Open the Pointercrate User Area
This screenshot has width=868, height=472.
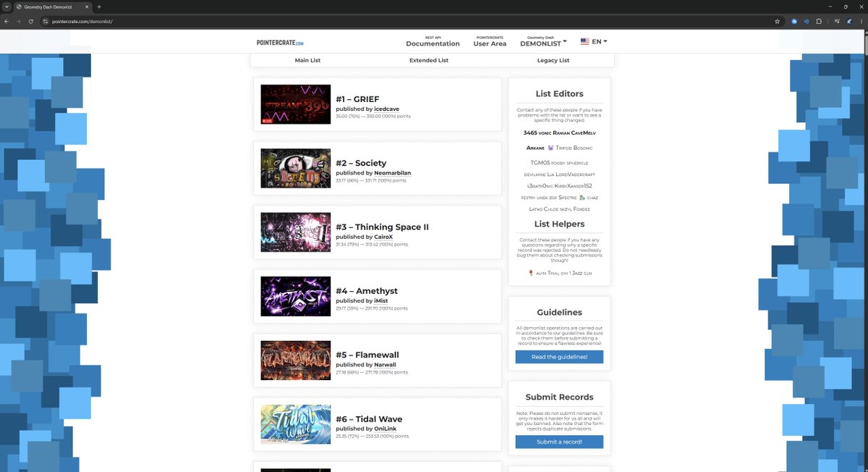point(490,41)
